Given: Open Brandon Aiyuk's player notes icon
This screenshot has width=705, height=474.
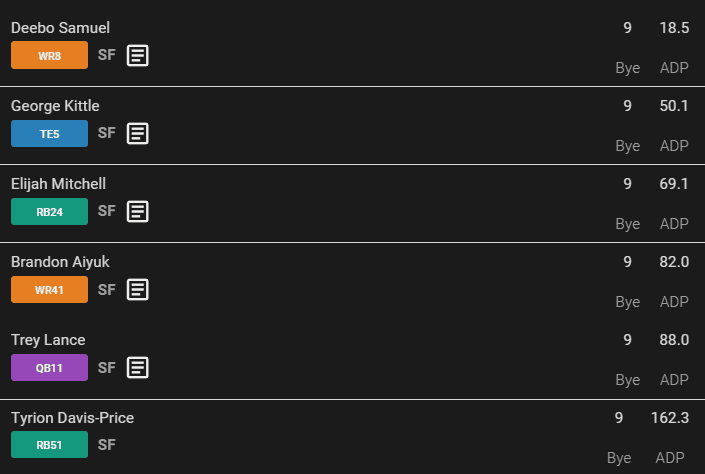Looking at the screenshot, I should click(x=138, y=289).
